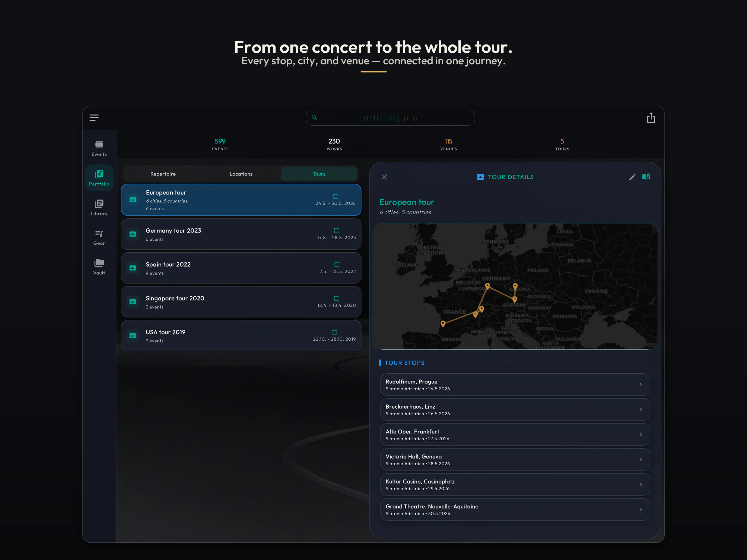Screen dimensions: 747x560
Task: Click the Germany tour 2023 ticket icon
Action: (x=133, y=234)
